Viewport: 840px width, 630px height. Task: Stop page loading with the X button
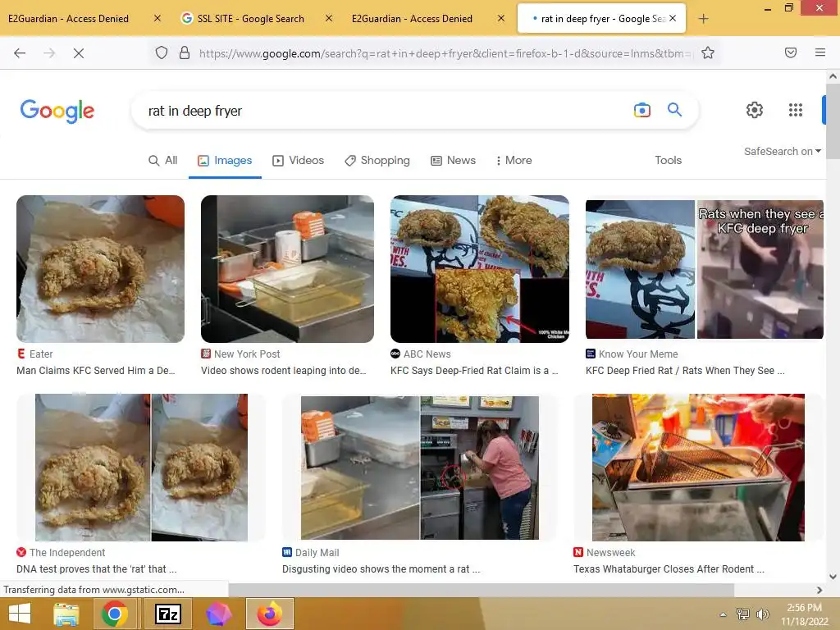tap(78, 53)
